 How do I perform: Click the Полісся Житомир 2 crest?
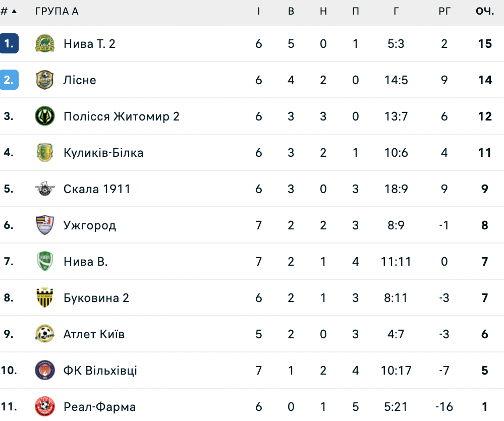[45, 116]
